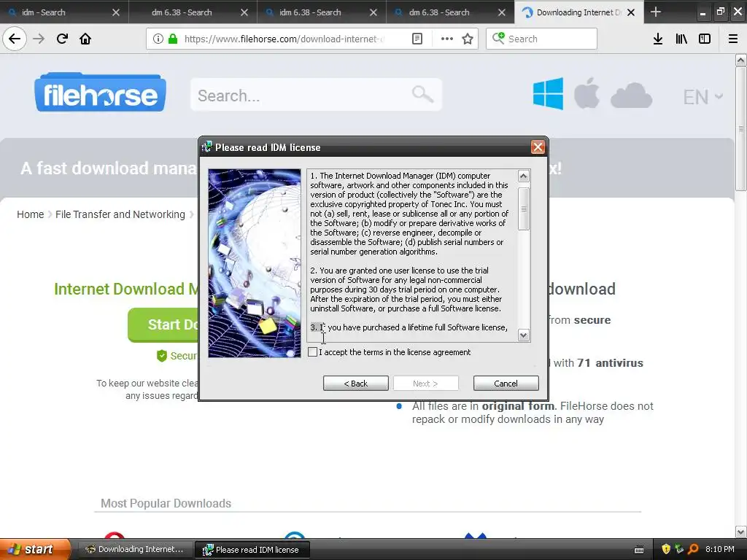The height and width of the screenshot is (560, 747).
Task: Select the Apple Mac platform icon
Action: 587,93
